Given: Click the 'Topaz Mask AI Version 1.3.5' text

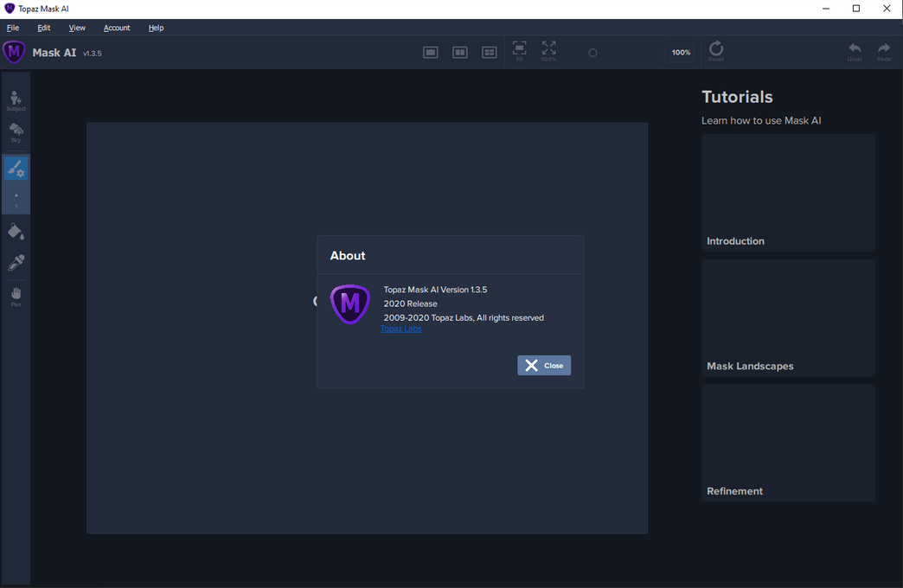Looking at the screenshot, I should pos(435,290).
